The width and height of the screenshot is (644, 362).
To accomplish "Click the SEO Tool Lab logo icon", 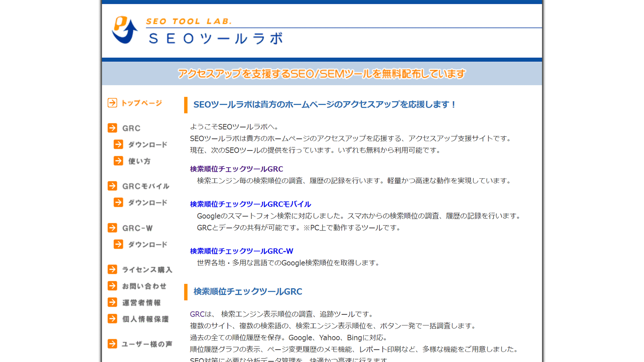I will point(125,30).
